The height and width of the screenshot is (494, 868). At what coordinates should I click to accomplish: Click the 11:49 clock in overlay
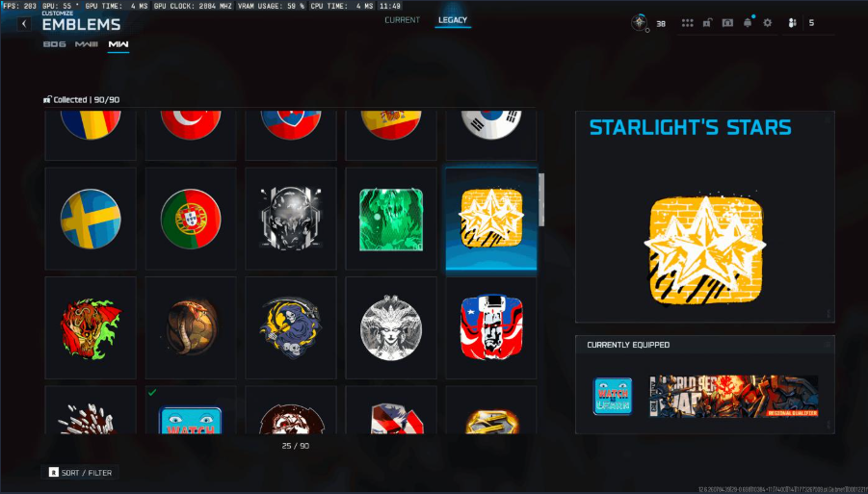pos(390,6)
